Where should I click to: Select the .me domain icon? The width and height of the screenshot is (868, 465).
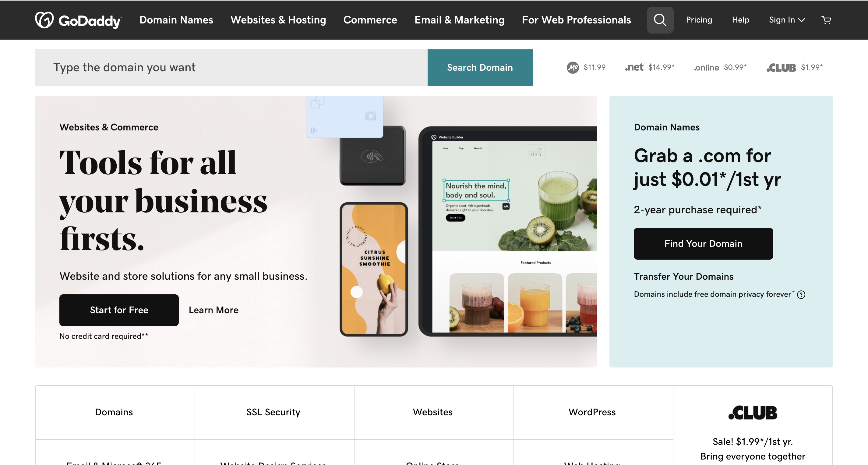pyautogui.click(x=573, y=67)
